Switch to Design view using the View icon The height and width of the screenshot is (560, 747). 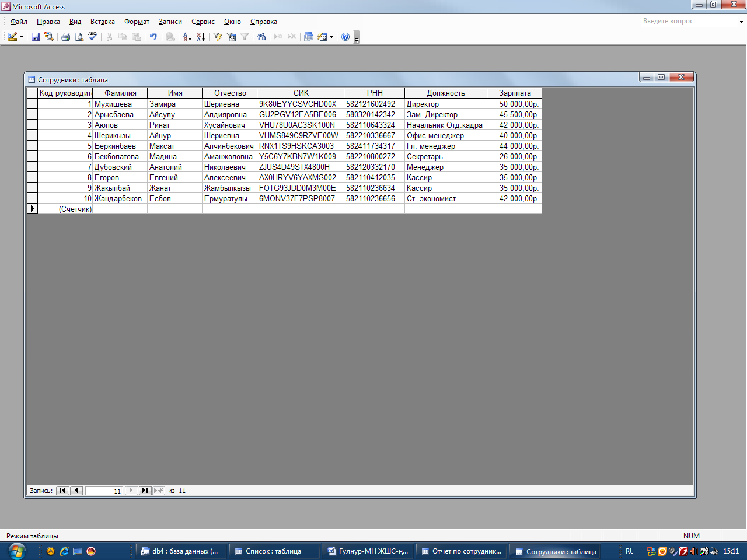(12, 37)
